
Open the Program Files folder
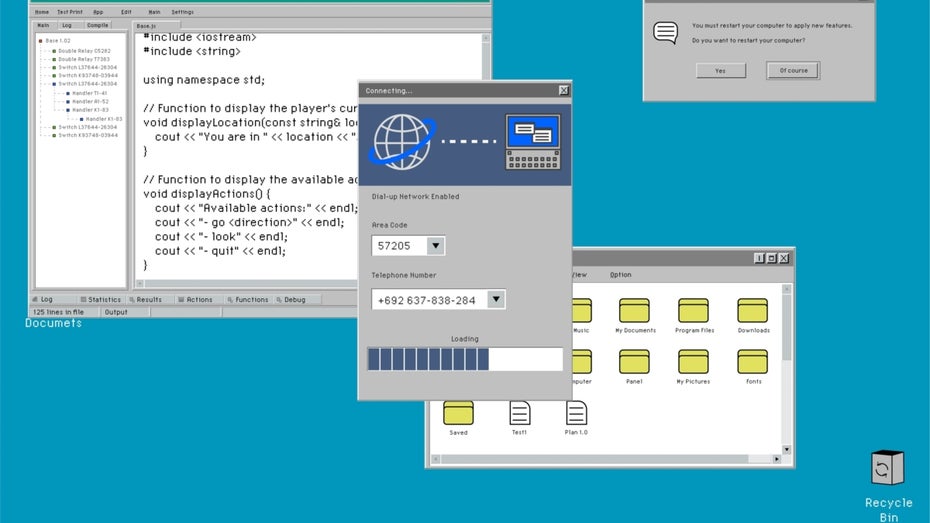tap(694, 311)
